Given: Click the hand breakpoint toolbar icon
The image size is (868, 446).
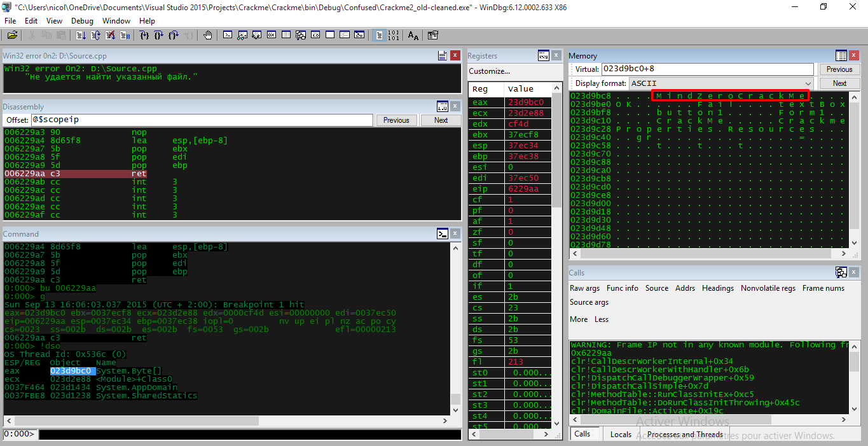Looking at the screenshot, I should tap(207, 36).
